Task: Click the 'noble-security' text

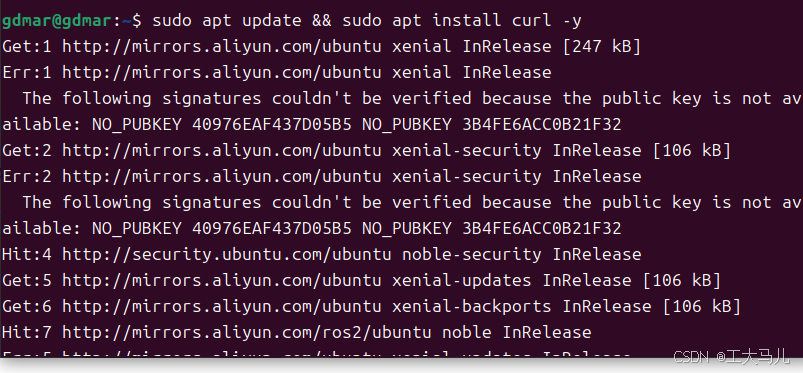Action: (471, 255)
